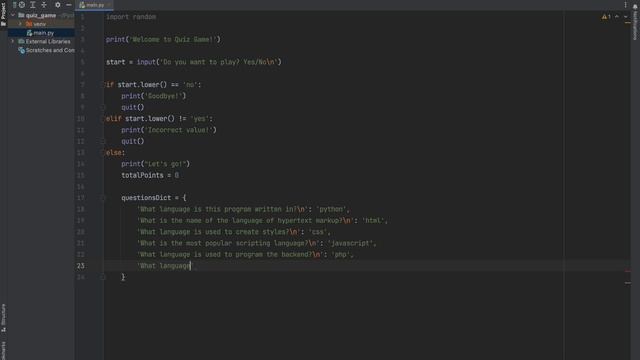The height and width of the screenshot is (360, 640).
Task: Select main.py in the project tree
Action: [41, 33]
